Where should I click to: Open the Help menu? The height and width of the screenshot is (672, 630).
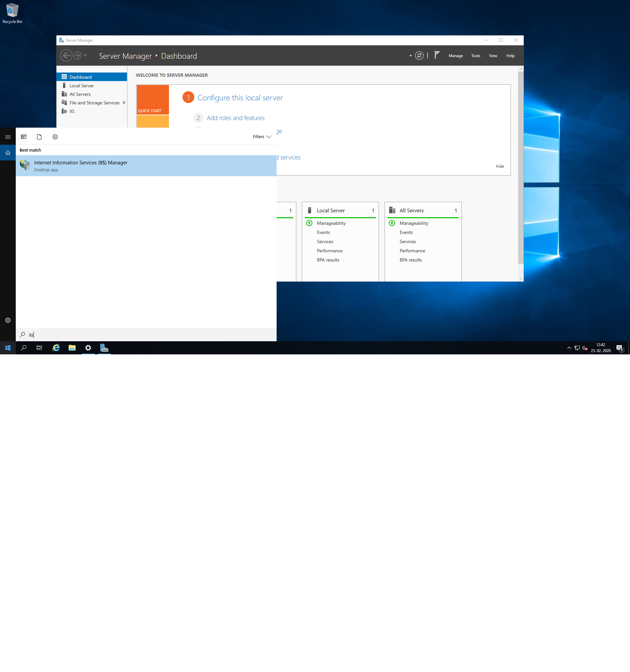pos(510,56)
